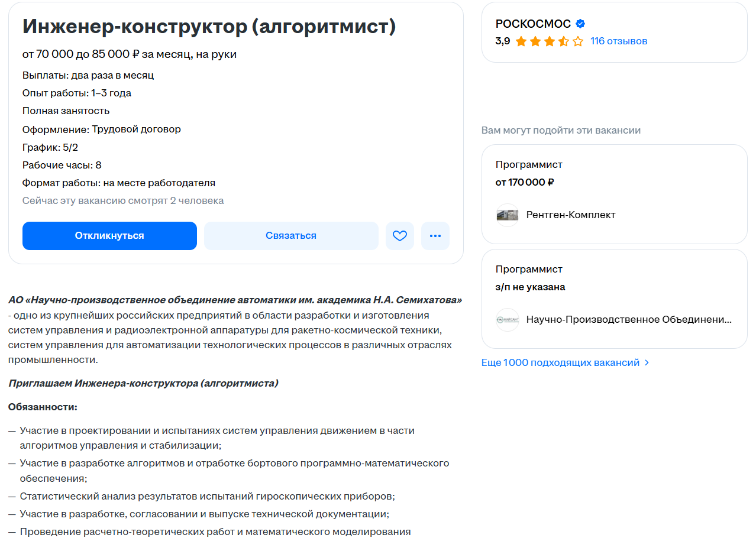Open the three-dots more options menu

tap(435, 236)
